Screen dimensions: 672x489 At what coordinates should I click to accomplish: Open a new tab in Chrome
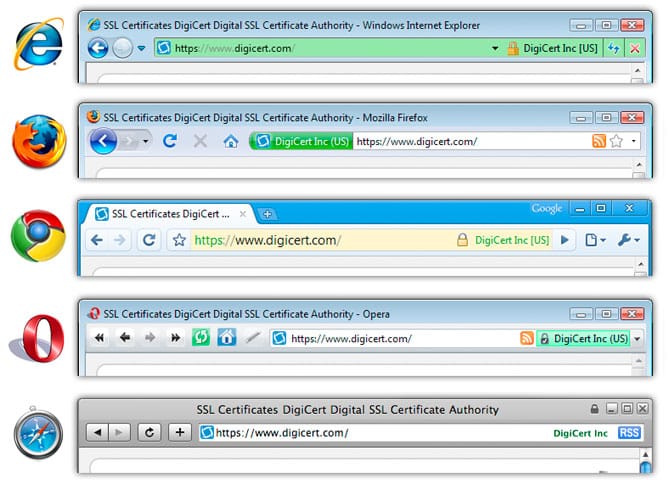[x=268, y=214]
